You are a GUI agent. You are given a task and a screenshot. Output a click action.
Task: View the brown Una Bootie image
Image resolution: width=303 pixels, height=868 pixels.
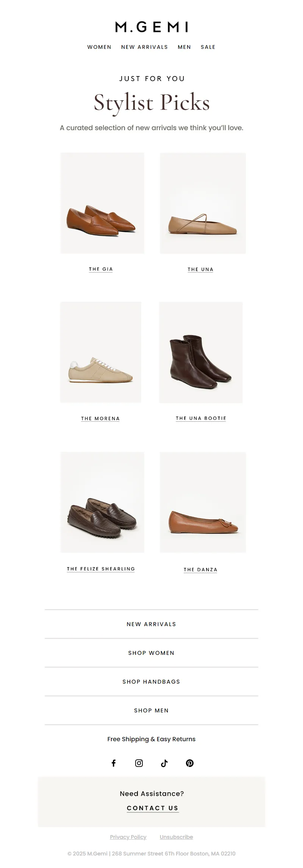201,352
